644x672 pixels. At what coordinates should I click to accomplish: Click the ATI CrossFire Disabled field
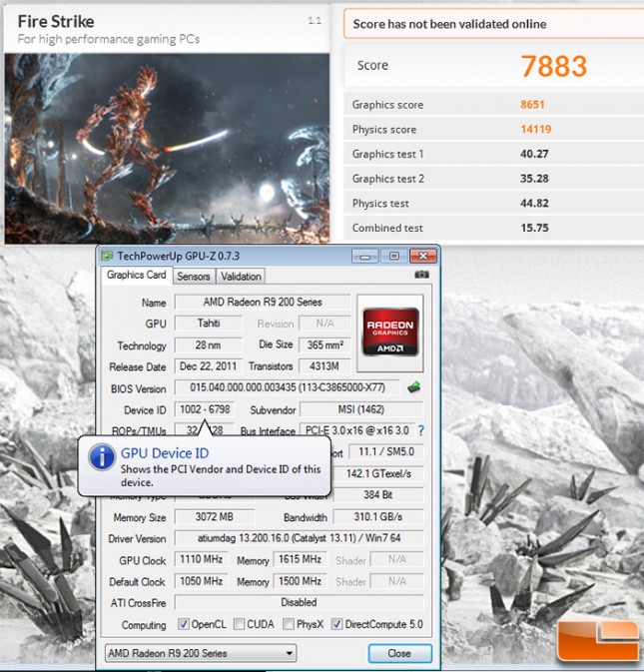pyautogui.click(x=300, y=602)
